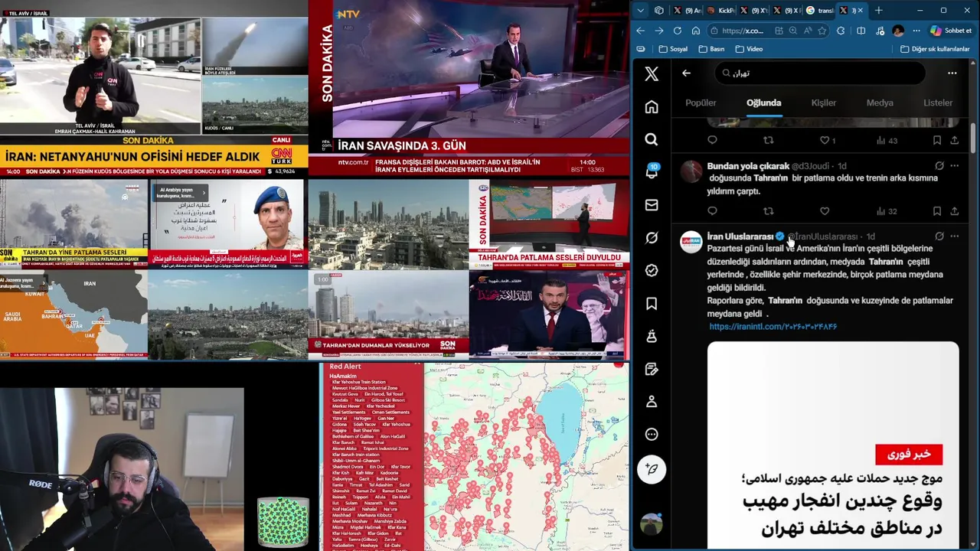Screen dimensions: 980x551
Task: Open more options on İran Uluslararası post
Action: pos(955,236)
